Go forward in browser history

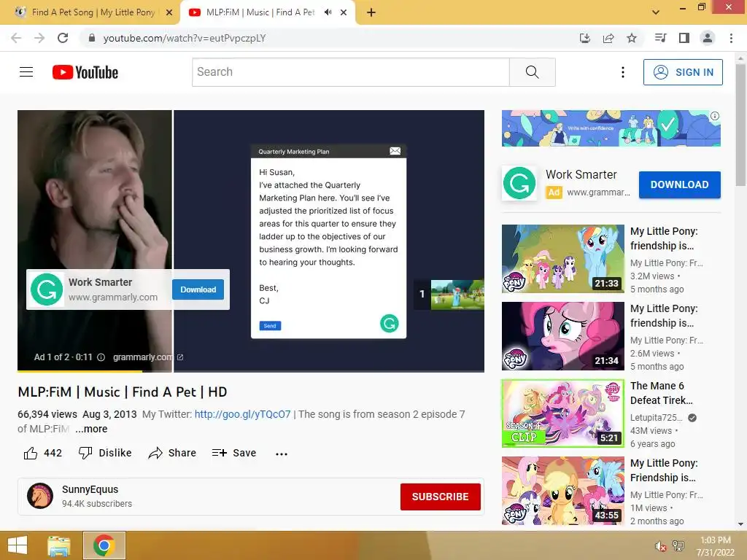pyautogui.click(x=39, y=38)
